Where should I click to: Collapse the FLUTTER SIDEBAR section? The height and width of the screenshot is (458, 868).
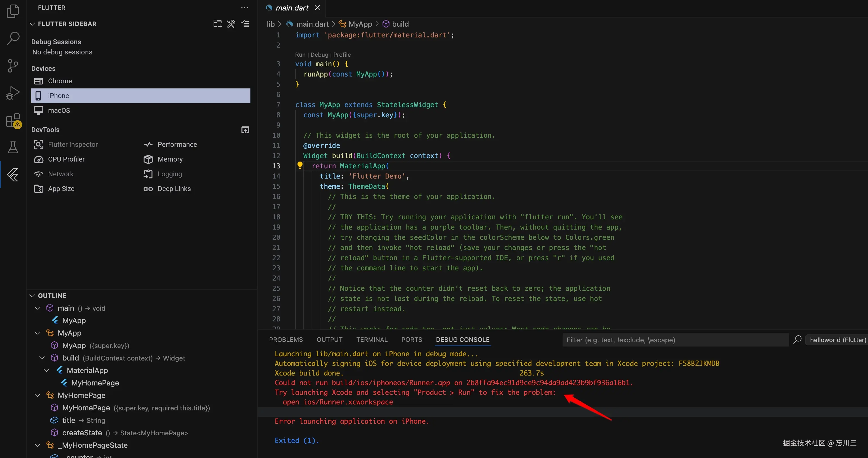[32, 24]
